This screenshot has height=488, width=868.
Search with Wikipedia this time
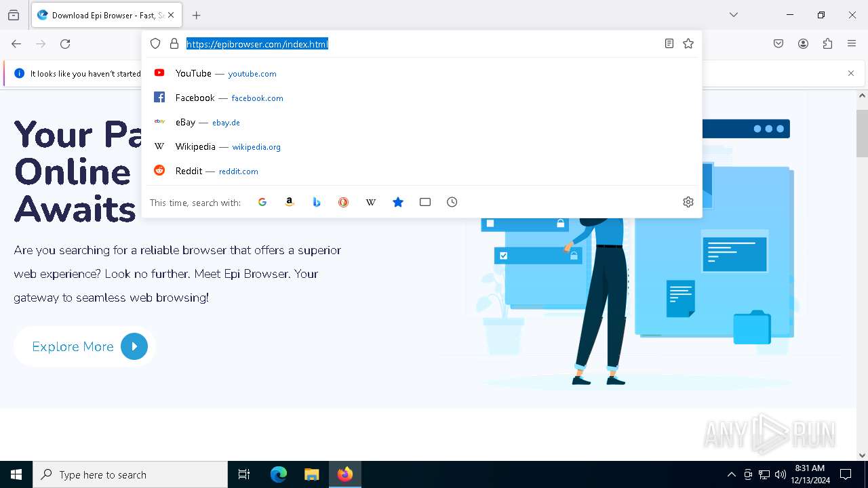pos(371,202)
